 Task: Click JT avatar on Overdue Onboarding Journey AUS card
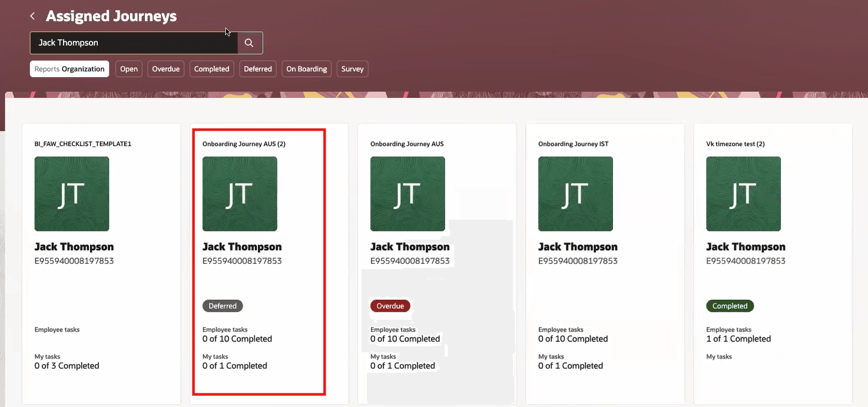pos(408,194)
